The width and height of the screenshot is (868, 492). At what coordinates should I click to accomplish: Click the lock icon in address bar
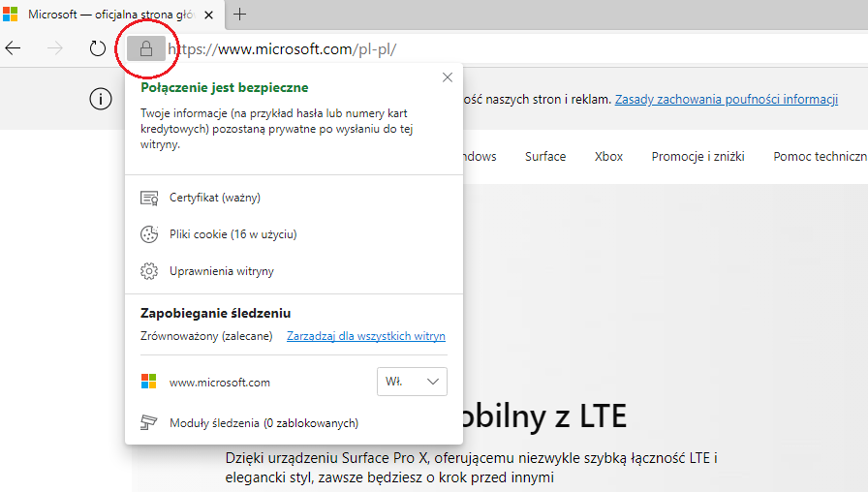146,49
